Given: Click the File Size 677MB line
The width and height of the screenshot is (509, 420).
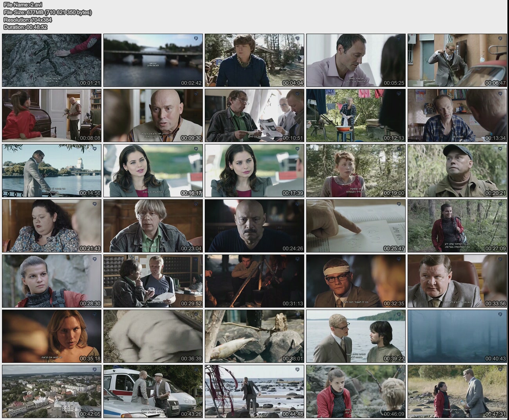Looking at the screenshot, I should pyautogui.click(x=47, y=12).
